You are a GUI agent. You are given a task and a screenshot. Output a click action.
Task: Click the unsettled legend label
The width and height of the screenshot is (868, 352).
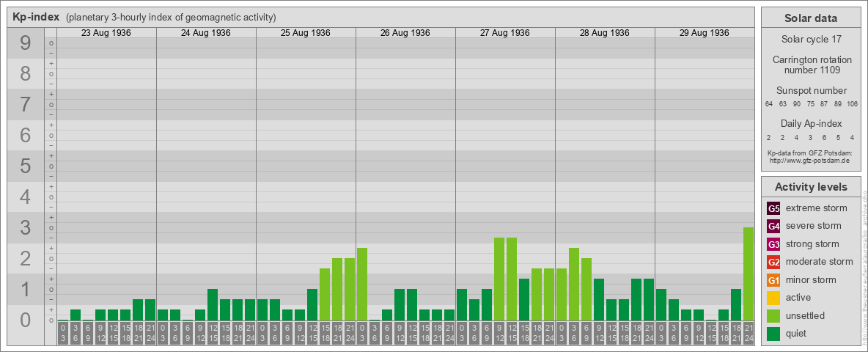click(806, 315)
